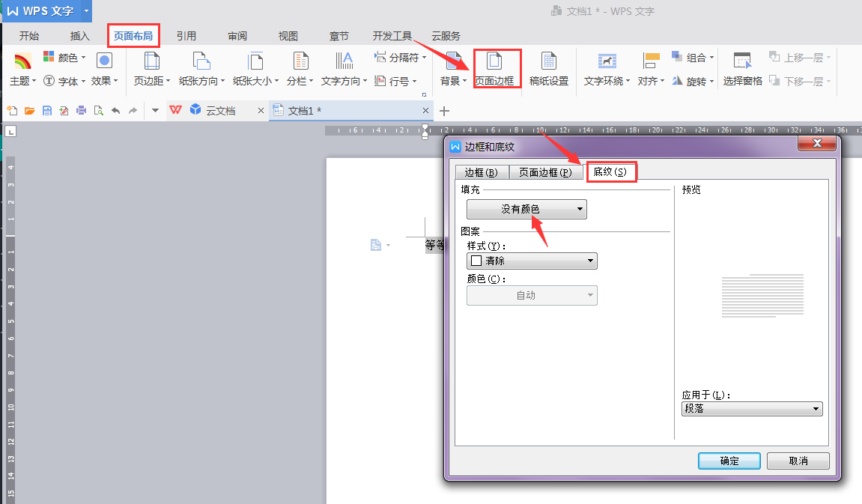
Task: Switch to the 章节 ribbon tab
Action: tap(339, 36)
